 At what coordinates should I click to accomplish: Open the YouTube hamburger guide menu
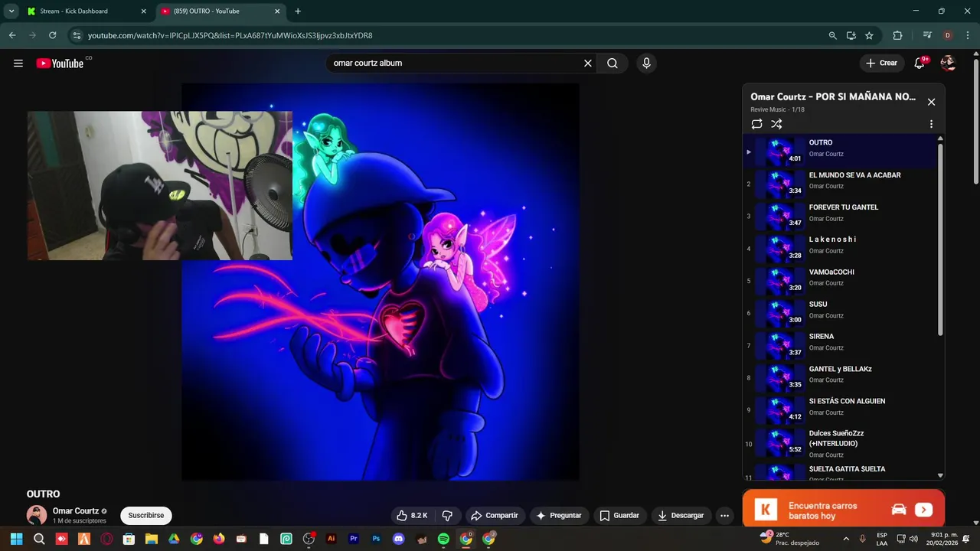tap(18, 64)
